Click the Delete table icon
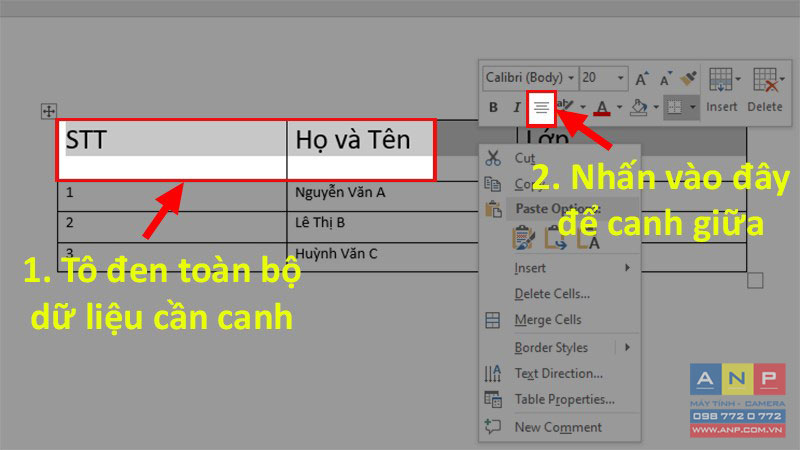This screenshot has height=450, width=800. [765, 80]
